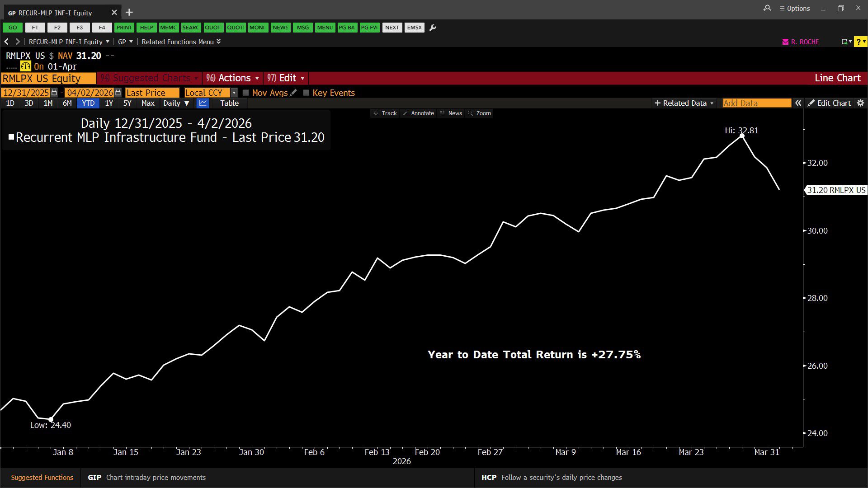868x488 pixels.
Task: Click the pink message envelope icon
Action: tap(785, 42)
